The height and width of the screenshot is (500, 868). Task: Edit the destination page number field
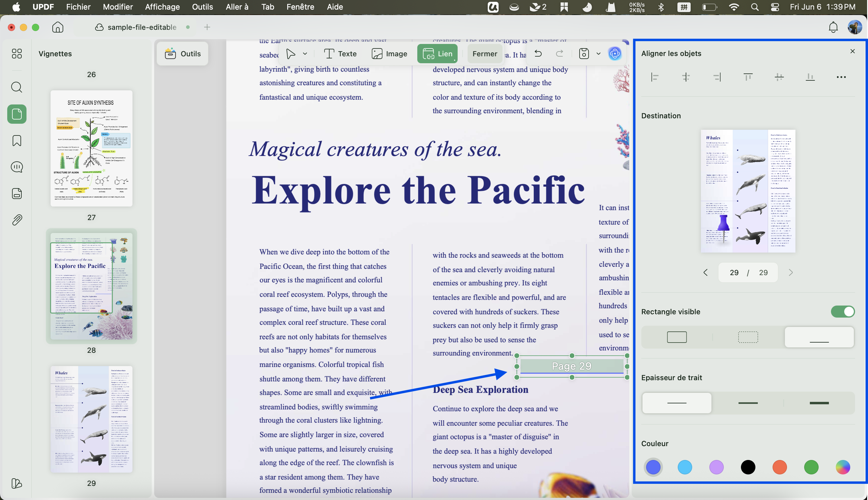tap(734, 273)
